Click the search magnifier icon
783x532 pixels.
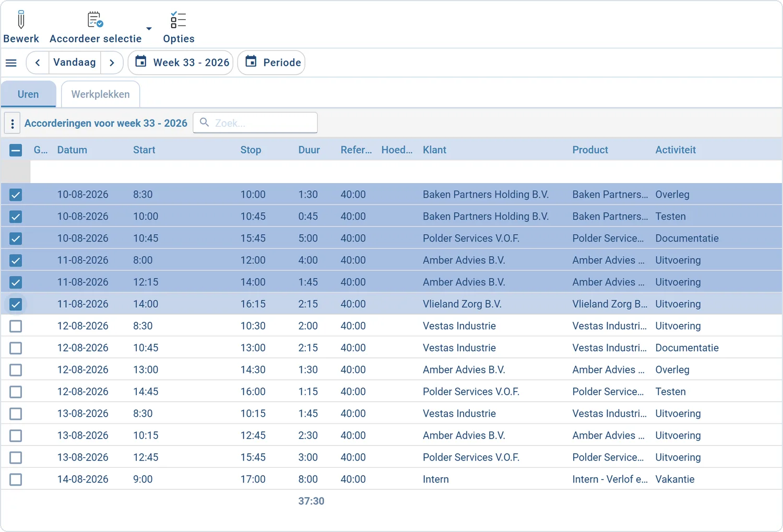pyautogui.click(x=205, y=122)
